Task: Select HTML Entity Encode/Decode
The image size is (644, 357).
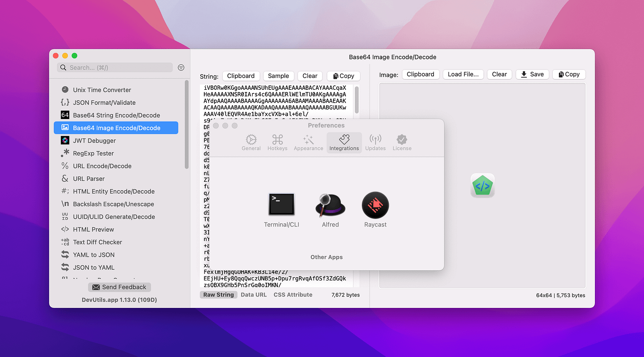Action: click(x=116, y=192)
